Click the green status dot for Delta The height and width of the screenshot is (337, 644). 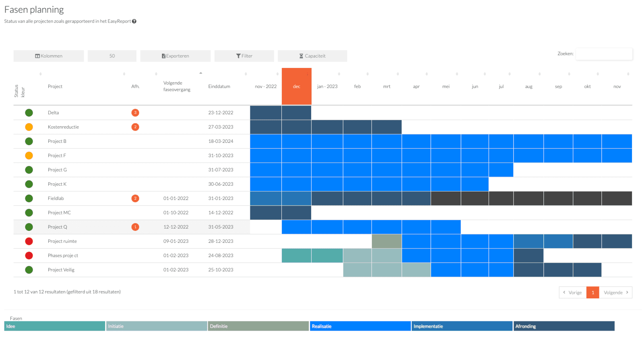(x=29, y=113)
